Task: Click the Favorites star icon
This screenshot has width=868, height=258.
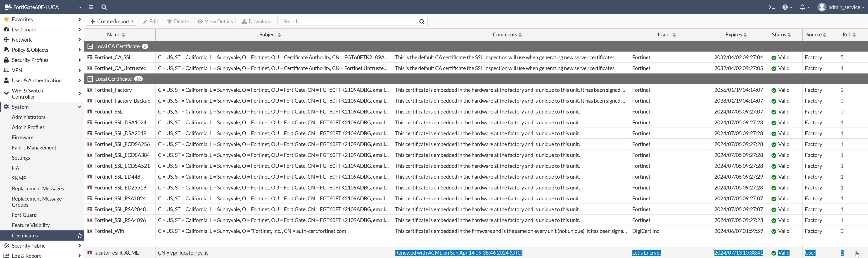Action: pyautogui.click(x=6, y=19)
